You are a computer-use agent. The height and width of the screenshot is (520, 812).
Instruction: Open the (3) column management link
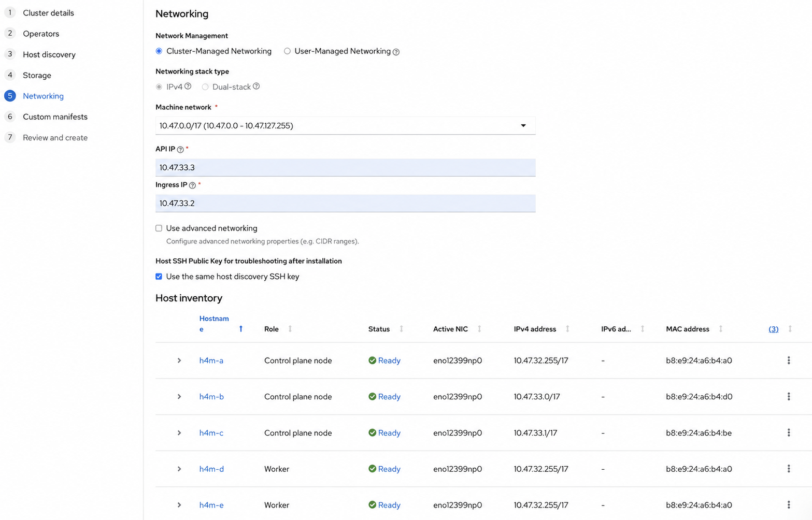pyautogui.click(x=773, y=329)
